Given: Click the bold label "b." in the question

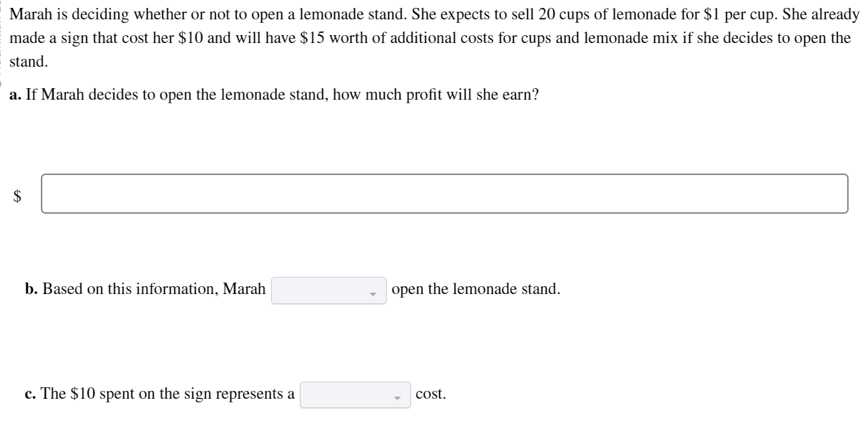Looking at the screenshot, I should 31,289.
